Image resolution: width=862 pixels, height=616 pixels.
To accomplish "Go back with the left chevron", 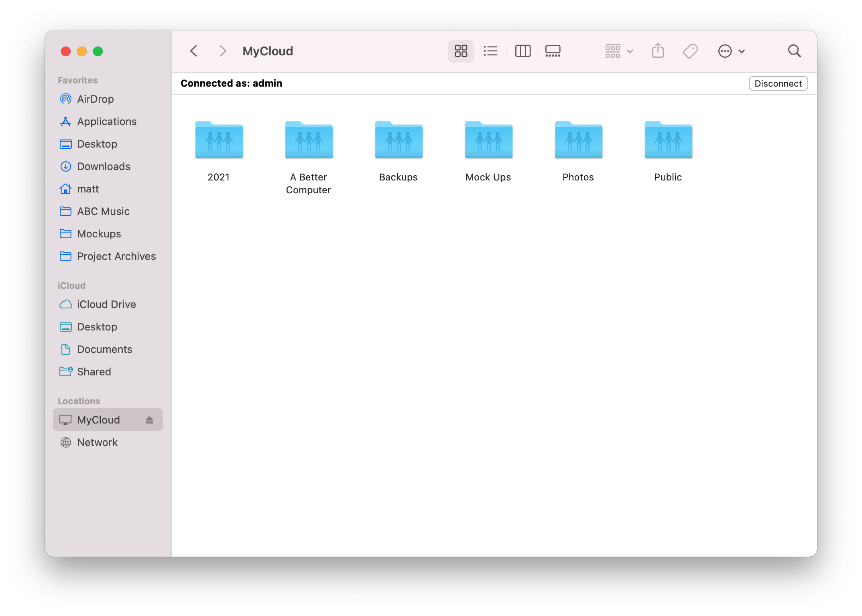I will coord(194,51).
